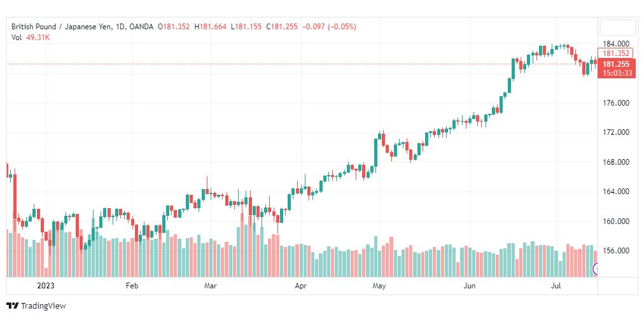
Task: Click the -0.097 (-0.05%) change value
Action: pos(329,27)
